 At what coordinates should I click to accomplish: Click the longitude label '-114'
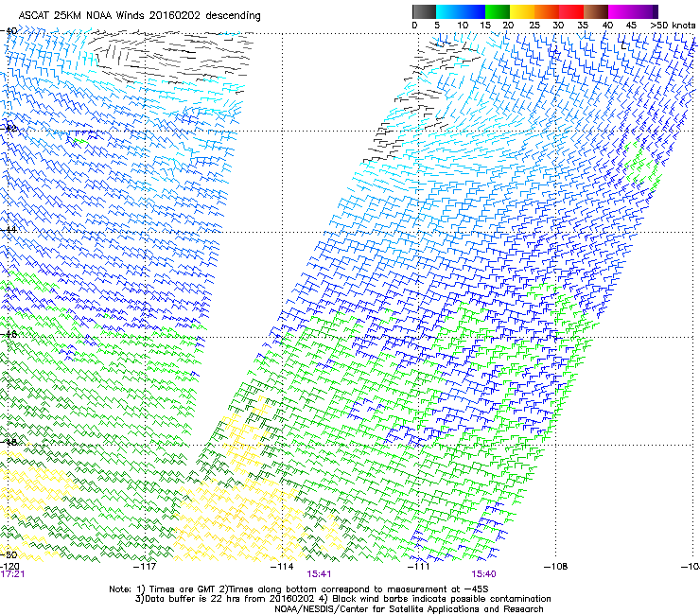pos(282,567)
